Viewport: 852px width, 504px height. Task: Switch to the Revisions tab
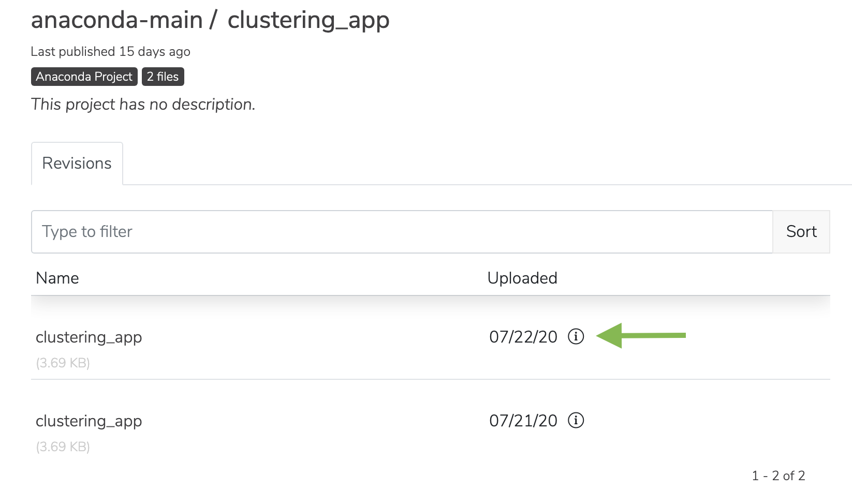click(x=77, y=164)
